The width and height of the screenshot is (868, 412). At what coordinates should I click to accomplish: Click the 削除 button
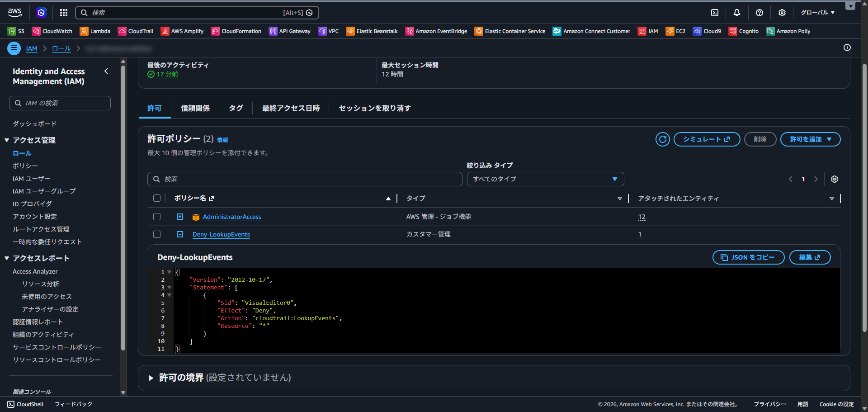point(760,139)
